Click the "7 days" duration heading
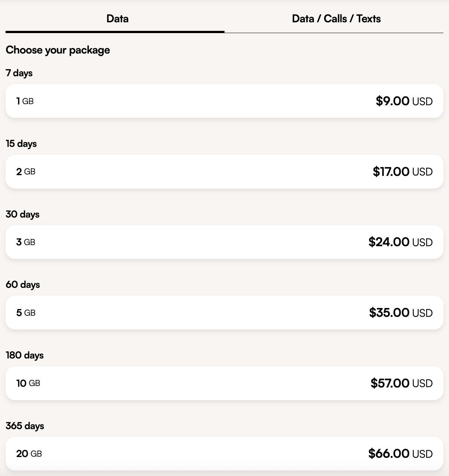Screen dimensions: 449x476 [x=19, y=73]
